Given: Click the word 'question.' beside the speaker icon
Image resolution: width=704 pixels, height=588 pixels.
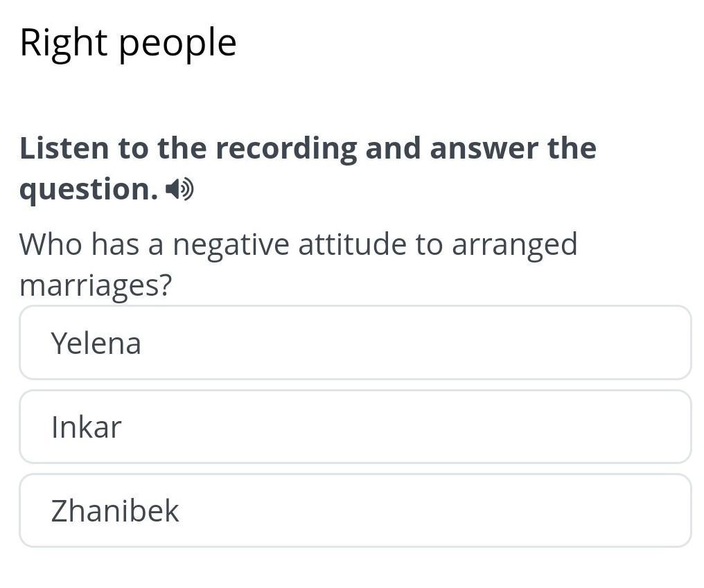Looking at the screenshot, I should (x=89, y=189).
